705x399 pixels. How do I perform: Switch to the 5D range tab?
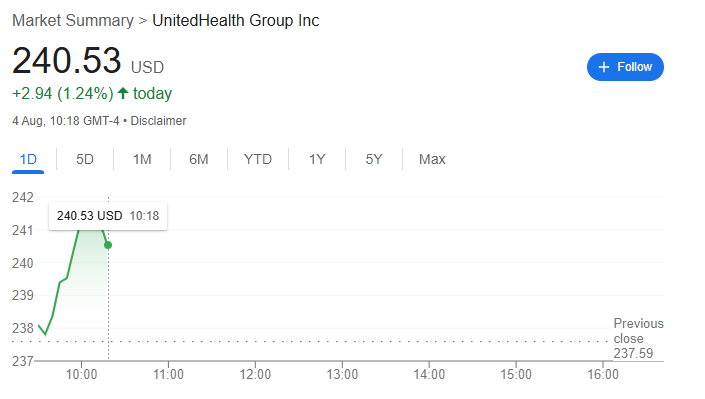(85, 159)
